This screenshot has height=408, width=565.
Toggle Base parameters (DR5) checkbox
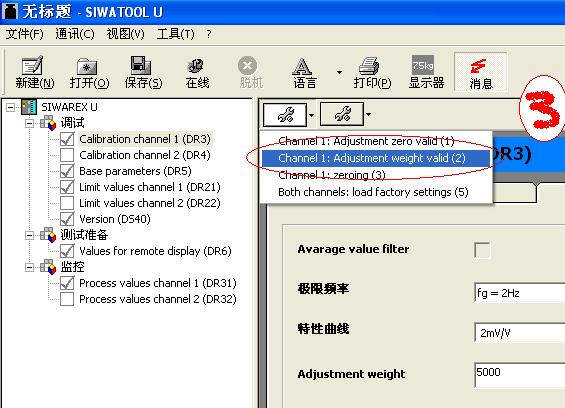point(67,171)
